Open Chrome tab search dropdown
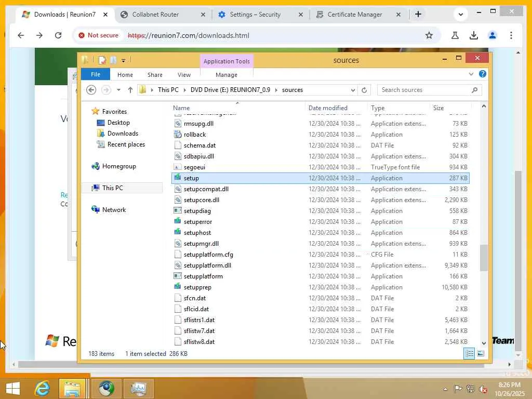Screen dimensions: 532x399 click(460, 14)
